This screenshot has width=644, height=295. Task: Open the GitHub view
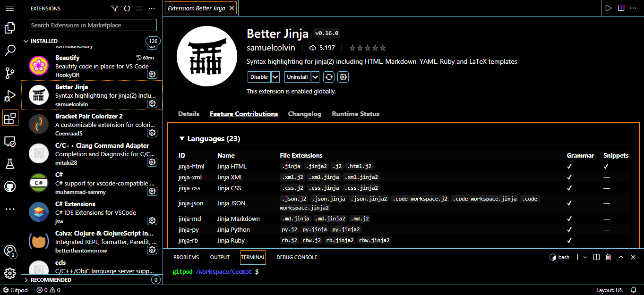click(x=10, y=186)
